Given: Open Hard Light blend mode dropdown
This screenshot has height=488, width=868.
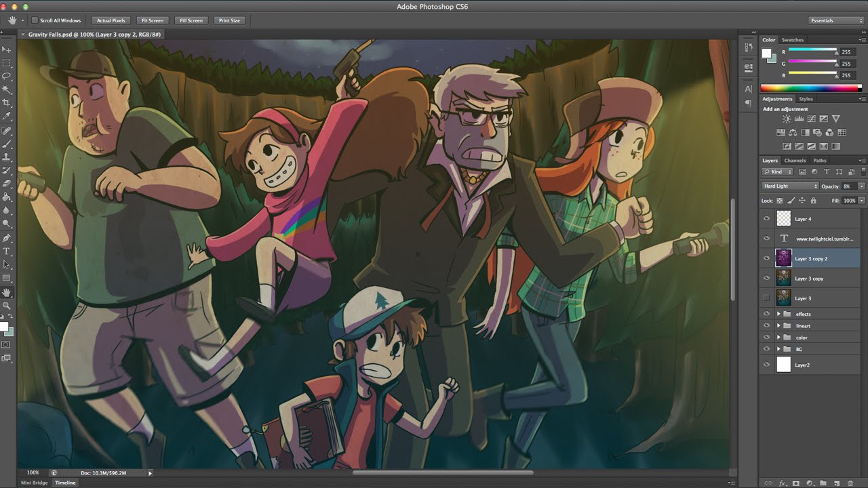Looking at the screenshot, I should (x=790, y=186).
